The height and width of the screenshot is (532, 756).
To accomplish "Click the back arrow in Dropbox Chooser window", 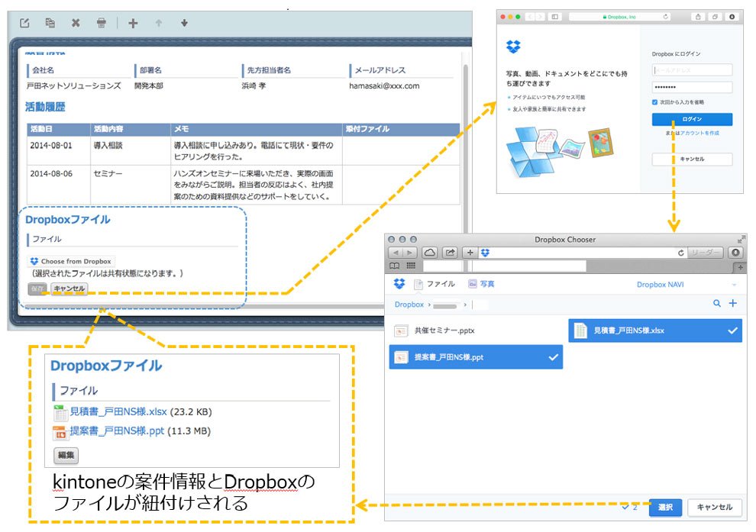I will click(396, 253).
